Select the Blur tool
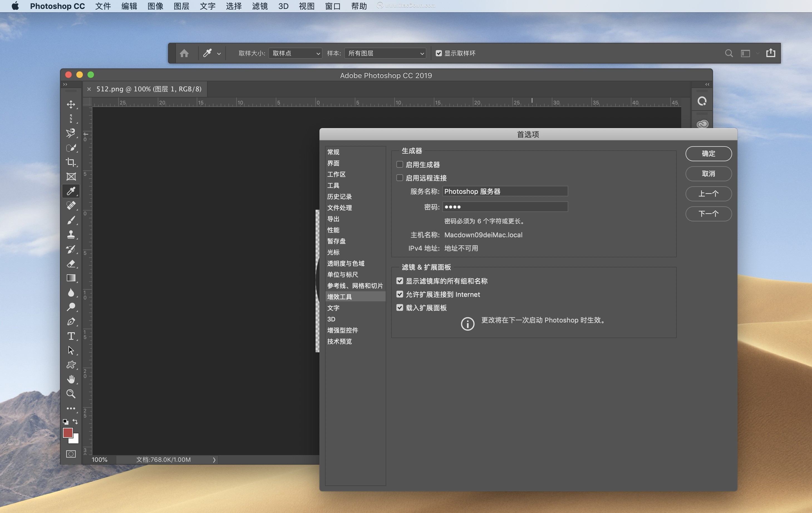Image resolution: width=812 pixels, height=513 pixels. tap(71, 293)
